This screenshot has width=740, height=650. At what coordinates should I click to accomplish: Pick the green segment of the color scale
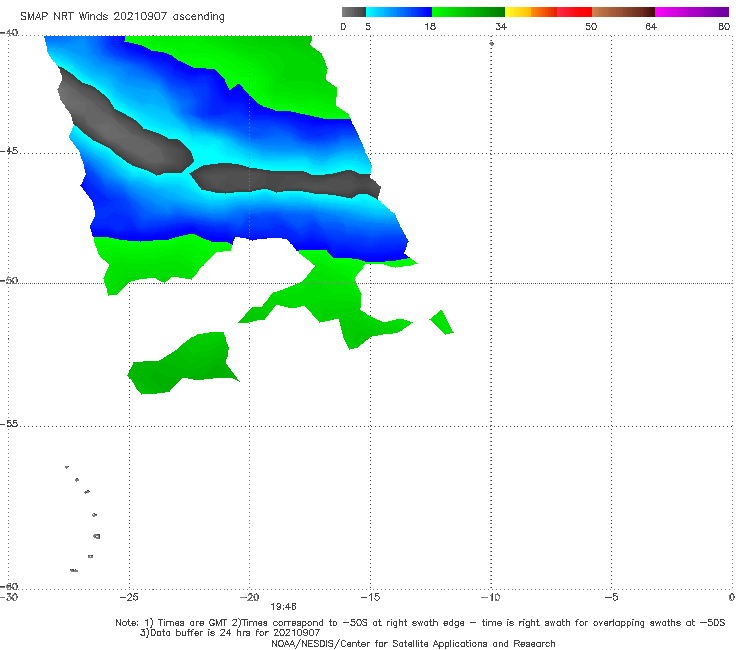coord(468,12)
